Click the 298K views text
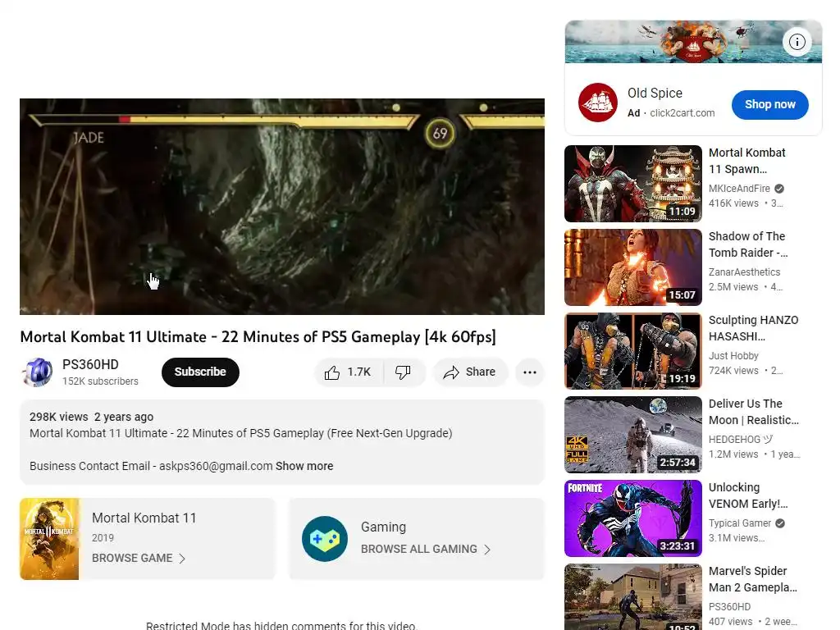Viewport: 840px width, 630px height. 58,417
